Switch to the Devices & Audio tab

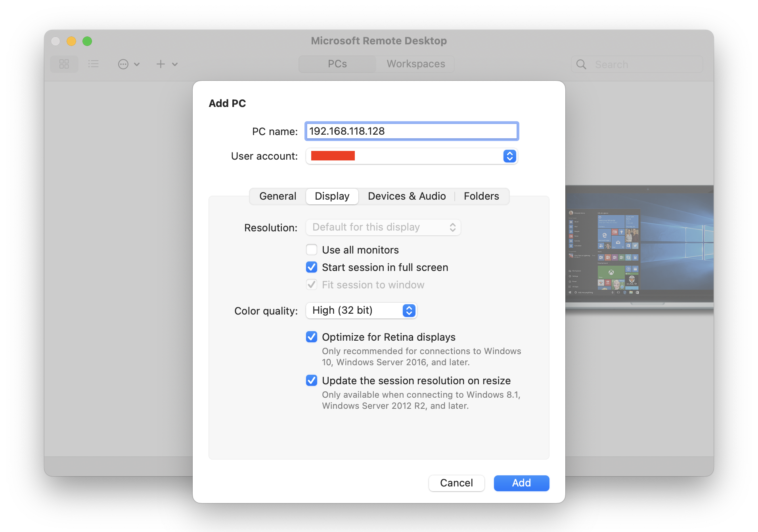pyautogui.click(x=407, y=196)
